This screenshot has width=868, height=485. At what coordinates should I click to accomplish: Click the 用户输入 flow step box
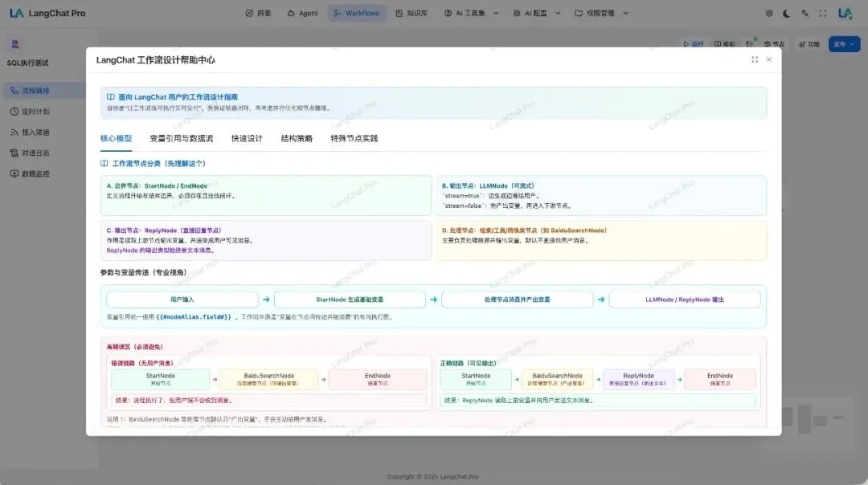pos(182,300)
